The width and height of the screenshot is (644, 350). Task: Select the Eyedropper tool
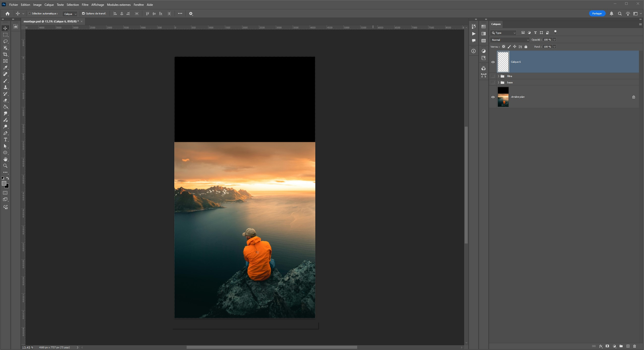click(x=5, y=67)
